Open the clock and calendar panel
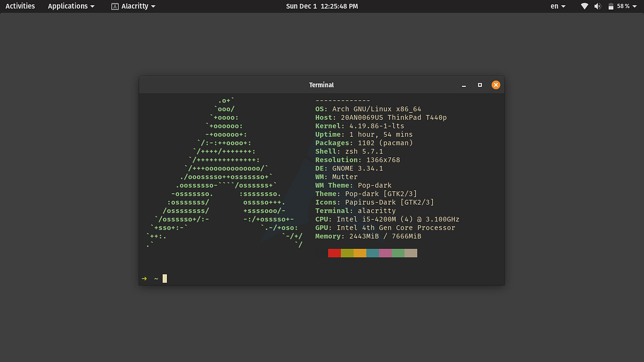This screenshot has height=362, width=644. [322, 6]
